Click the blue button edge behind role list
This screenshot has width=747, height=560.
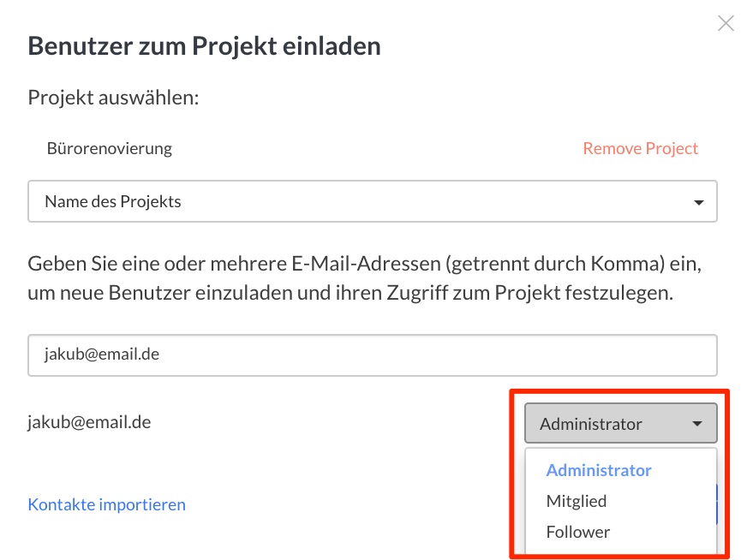tap(717, 504)
